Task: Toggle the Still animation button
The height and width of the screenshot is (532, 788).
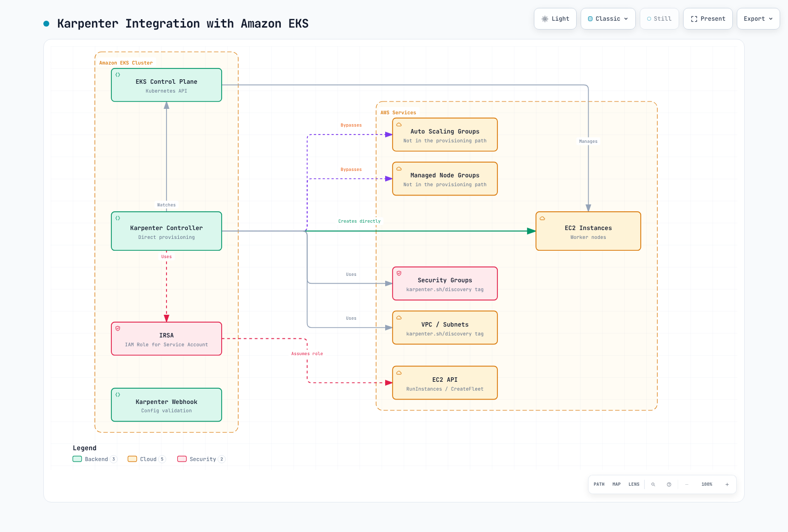Action: tap(659, 19)
